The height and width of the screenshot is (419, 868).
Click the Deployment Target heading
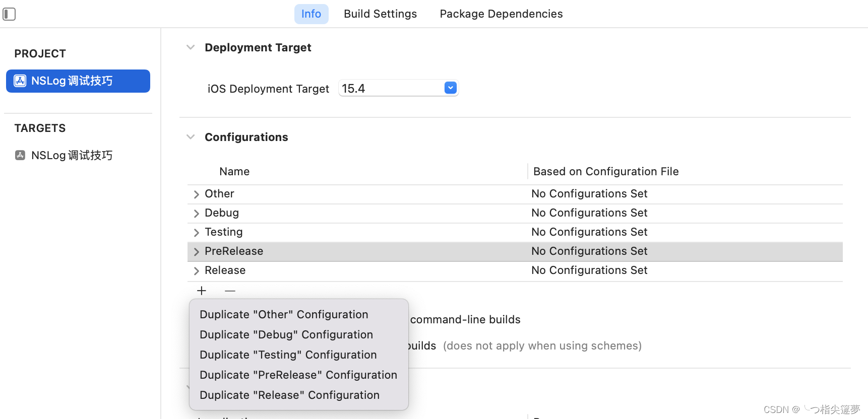click(x=258, y=48)
